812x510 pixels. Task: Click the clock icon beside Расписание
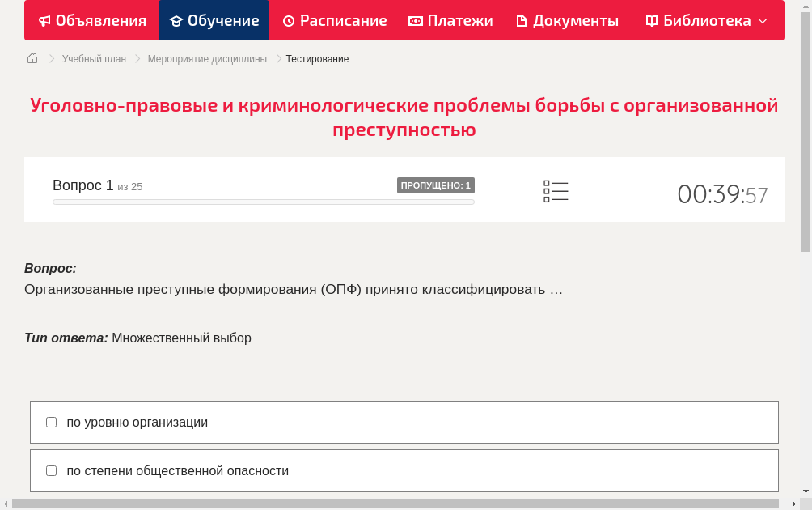290,20
